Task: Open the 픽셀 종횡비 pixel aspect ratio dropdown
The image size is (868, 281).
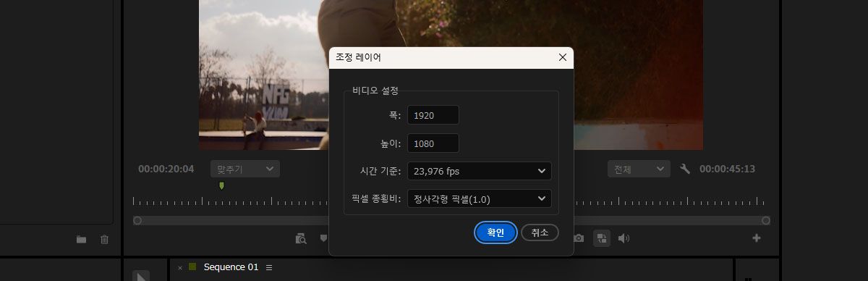Action: click(x=480, y=198)
